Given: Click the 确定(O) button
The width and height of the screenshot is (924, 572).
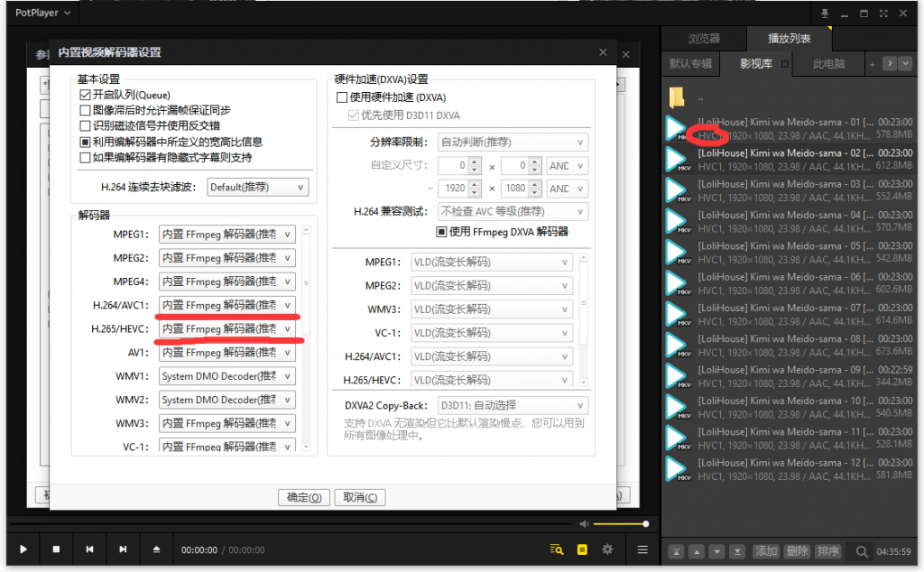Looking at the screenshot, I should click(304, 497).
